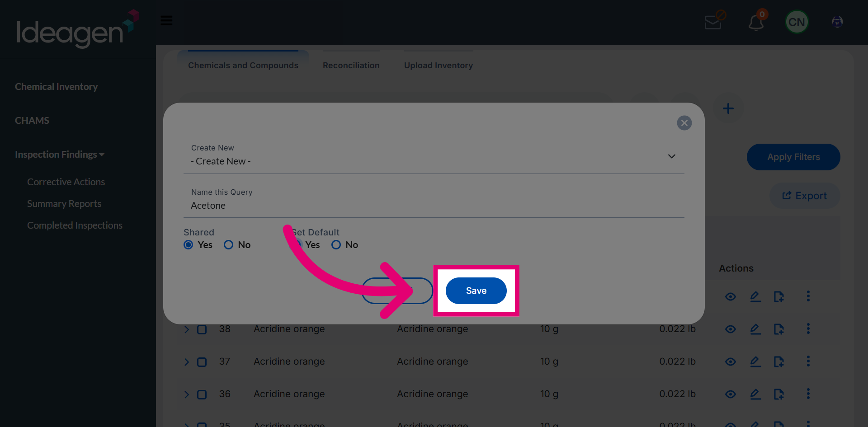The height and width of the screenshot is (427, 868).
Task: Click the Ideagen logo
Action: pos(77,28)
